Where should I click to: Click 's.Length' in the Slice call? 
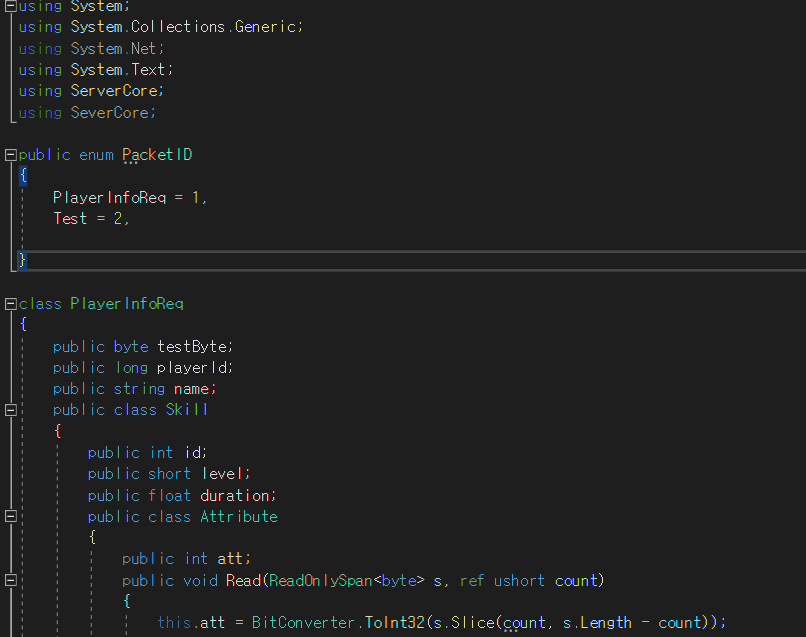(597, 623)
